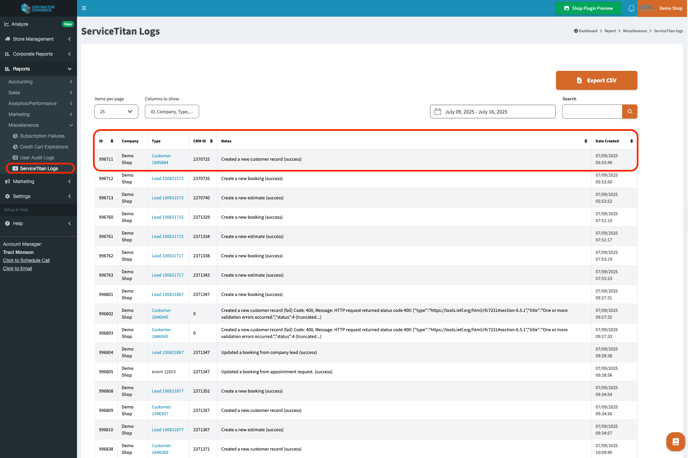Collapse the Reports menu

click(x=38, y=69)
